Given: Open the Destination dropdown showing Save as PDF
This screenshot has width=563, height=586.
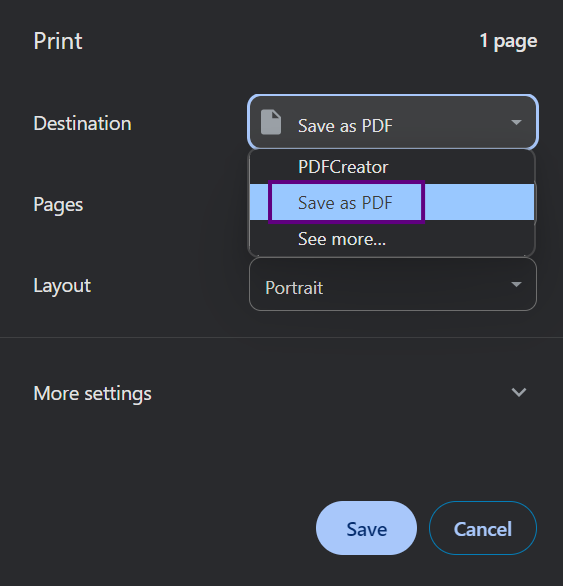Looking at the screenshot, I should [393, 122].
